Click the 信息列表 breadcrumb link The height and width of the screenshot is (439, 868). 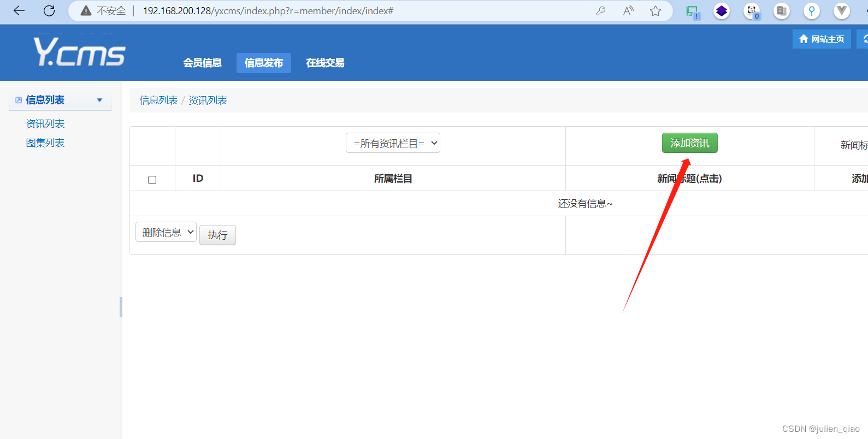pos(159,100)
